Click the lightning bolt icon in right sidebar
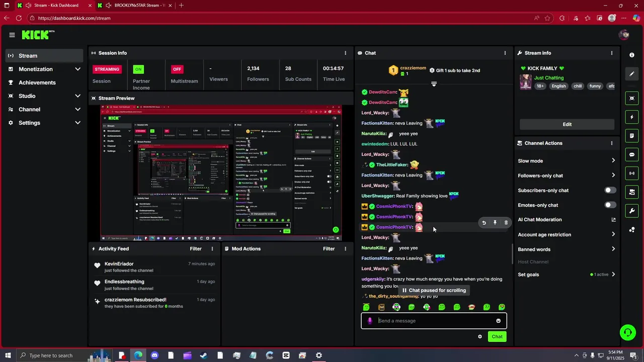This screenshot has height=362, width=644. point(632,117)
